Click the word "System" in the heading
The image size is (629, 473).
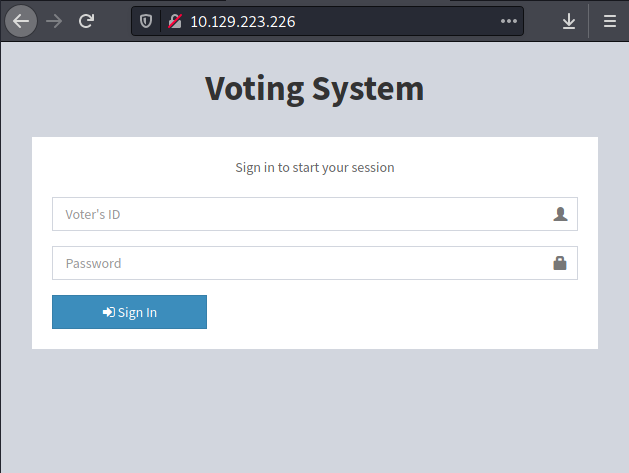[368, 88]
